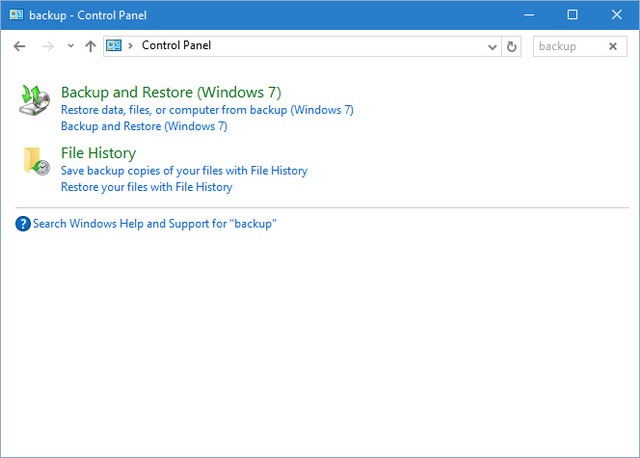Screen dimensions: 640x458
Task: Refresh the Control Panel view
Action: [x=511, y=47]
